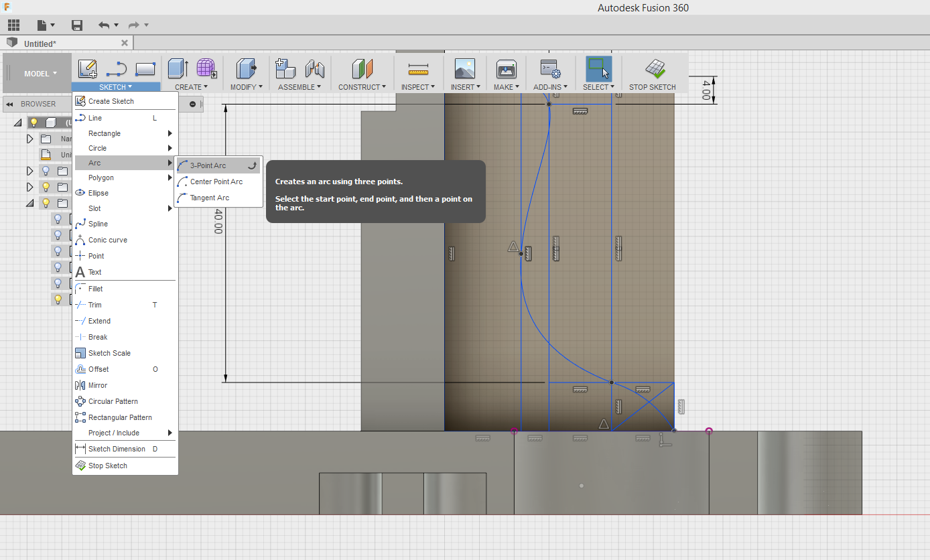
Task: Collapse the Browser panel with double arrows
Action: [10, 104]
